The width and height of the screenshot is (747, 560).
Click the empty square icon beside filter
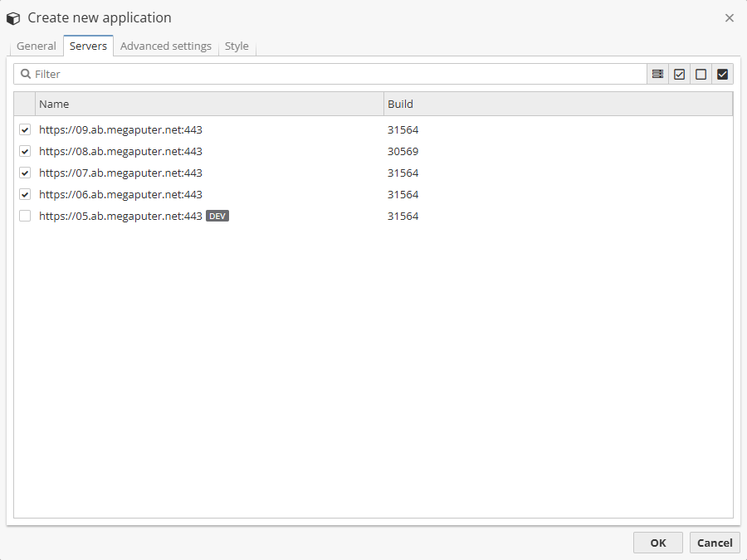[x=701, y=74]
